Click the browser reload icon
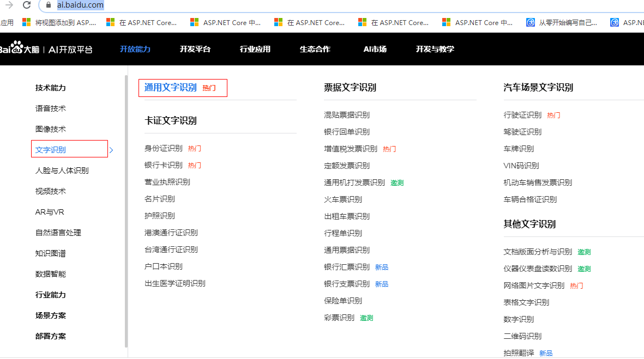This screenshot has height=359, width=644. click(27, 5)
